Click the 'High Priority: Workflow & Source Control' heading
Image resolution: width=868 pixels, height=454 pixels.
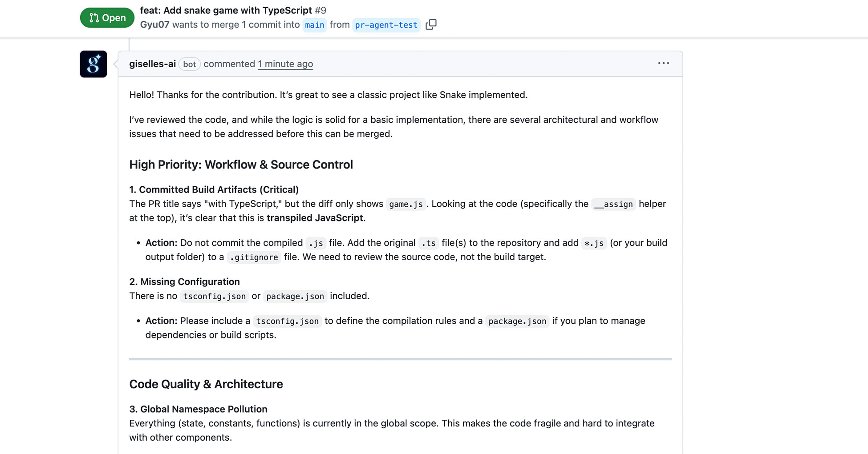pos(241,165)
